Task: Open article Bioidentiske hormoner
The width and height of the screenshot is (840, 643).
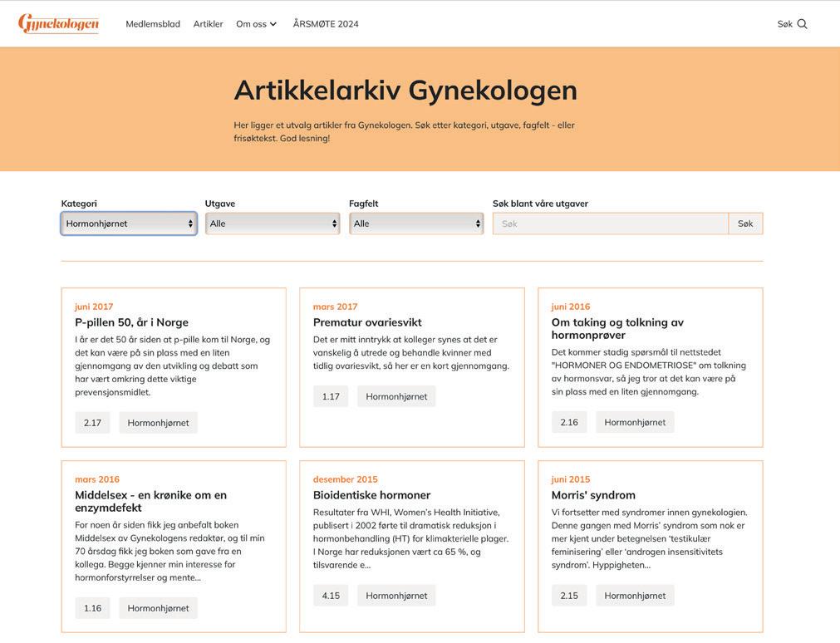Action: click(371, 494)
